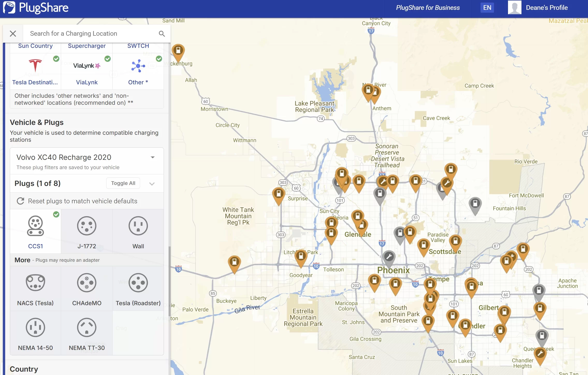
Task: Select the charger pin at Sun City
Action: [x=331, y=223]
